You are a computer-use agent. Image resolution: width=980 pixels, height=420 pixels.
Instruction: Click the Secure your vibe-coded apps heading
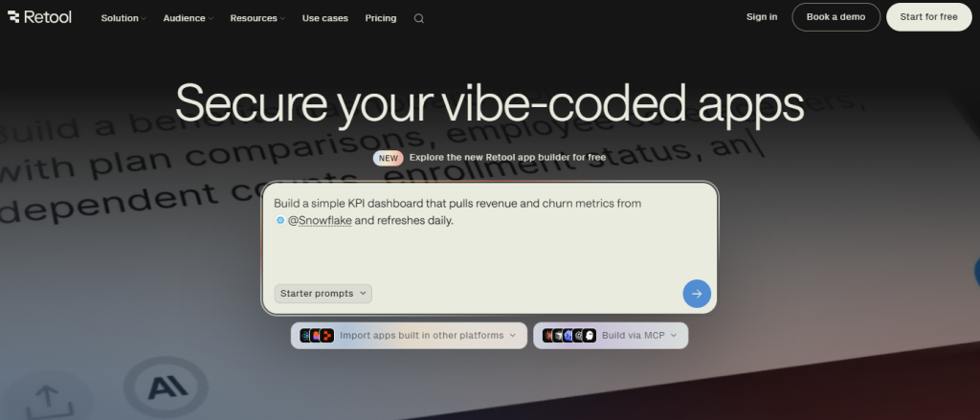(x=489, y=103)
